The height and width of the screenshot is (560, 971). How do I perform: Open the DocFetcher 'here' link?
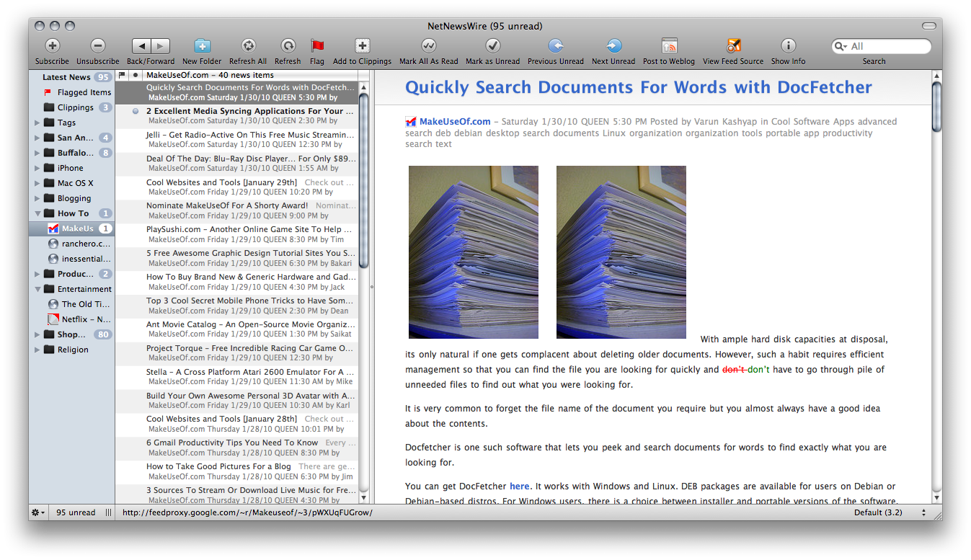pos(519,486)
